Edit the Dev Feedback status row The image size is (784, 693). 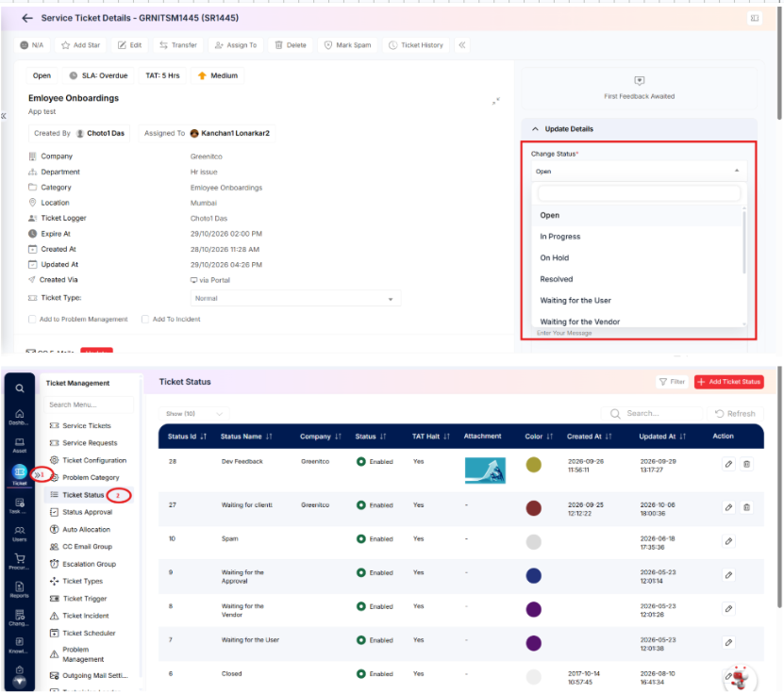pyautogui.click(x=728, y=464)
